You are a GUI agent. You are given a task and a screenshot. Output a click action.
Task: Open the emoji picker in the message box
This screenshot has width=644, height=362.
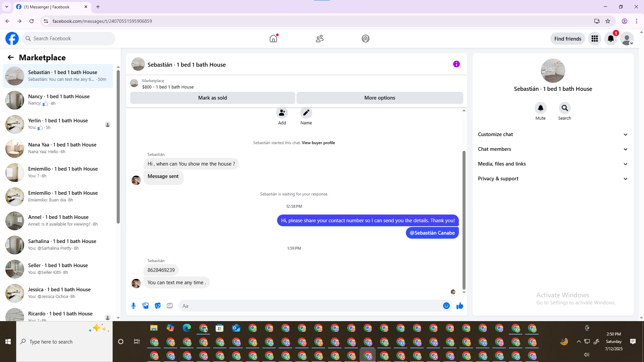[446, 306]
